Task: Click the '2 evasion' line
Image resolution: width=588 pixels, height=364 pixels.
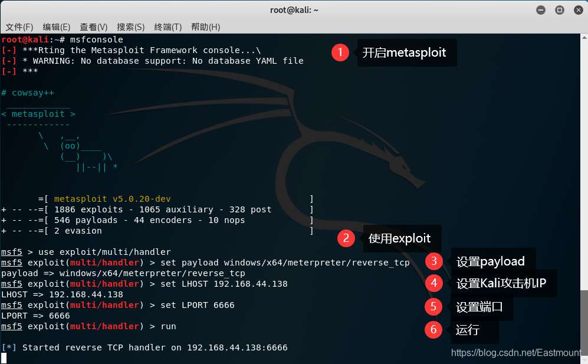Action: pos(157,231)
